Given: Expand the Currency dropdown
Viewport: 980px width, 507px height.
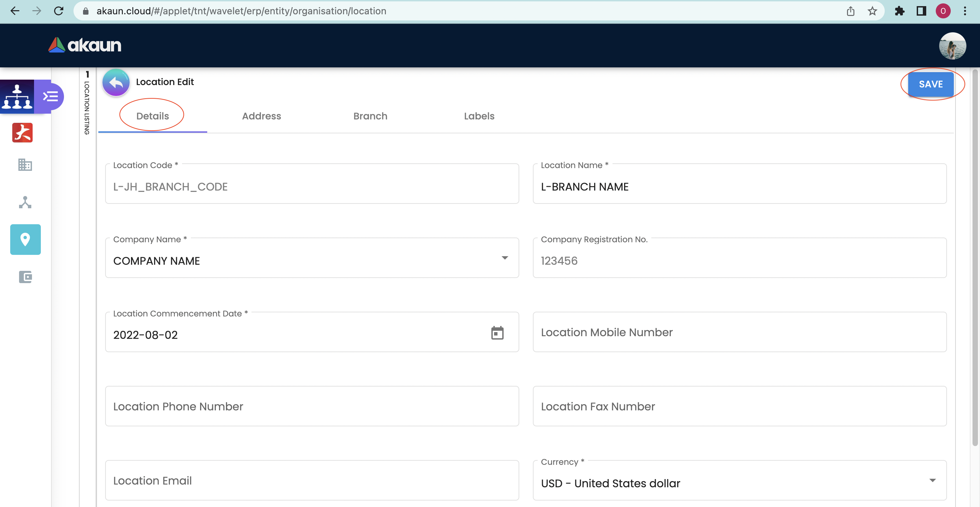Looking at the screenshot, I should (x=932, y=480).
